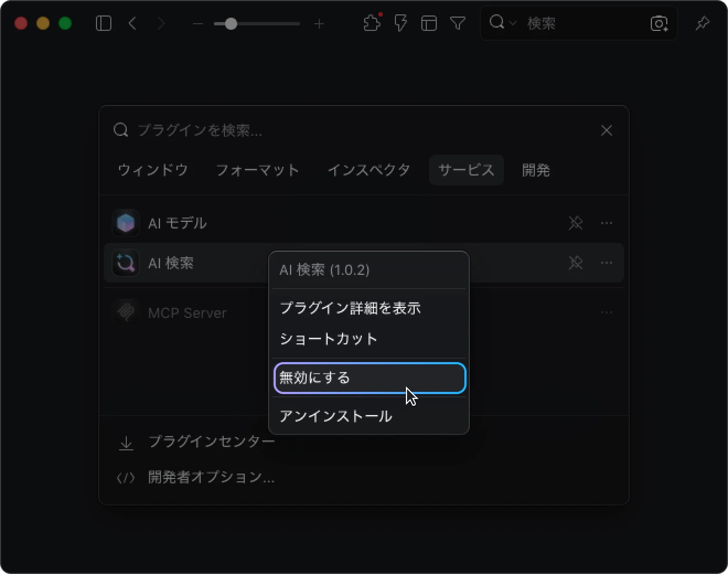Switch to the インスペクタ tab
The image size is (728, 574).
pos(369,170)
